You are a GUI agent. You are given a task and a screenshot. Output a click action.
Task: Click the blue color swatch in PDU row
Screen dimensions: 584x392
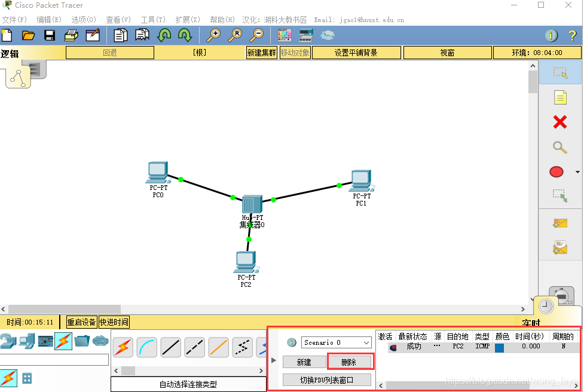pyautogui.click(x=499, y=348)
